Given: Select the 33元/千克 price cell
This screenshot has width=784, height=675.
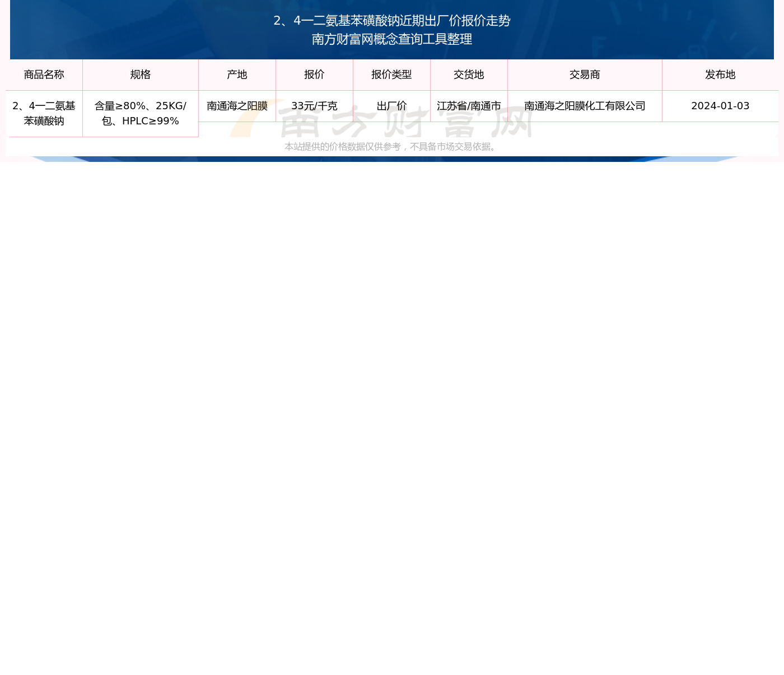Looking at the screenshot, I should pos(315,106).
